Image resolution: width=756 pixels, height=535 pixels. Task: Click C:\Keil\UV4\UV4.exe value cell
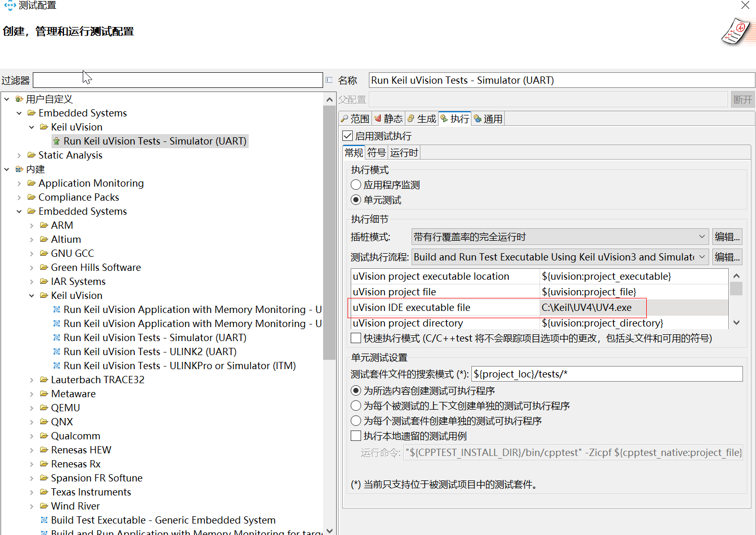[x=634, y=307]
